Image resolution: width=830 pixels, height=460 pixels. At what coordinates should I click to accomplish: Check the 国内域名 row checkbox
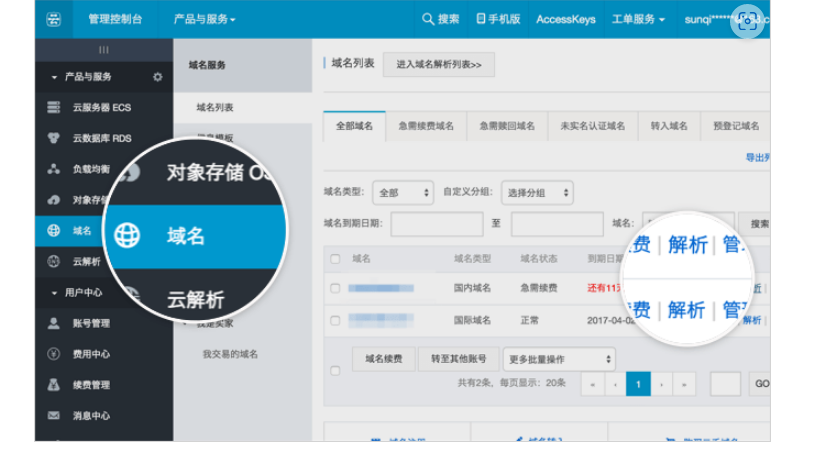(x=335, y=288)
